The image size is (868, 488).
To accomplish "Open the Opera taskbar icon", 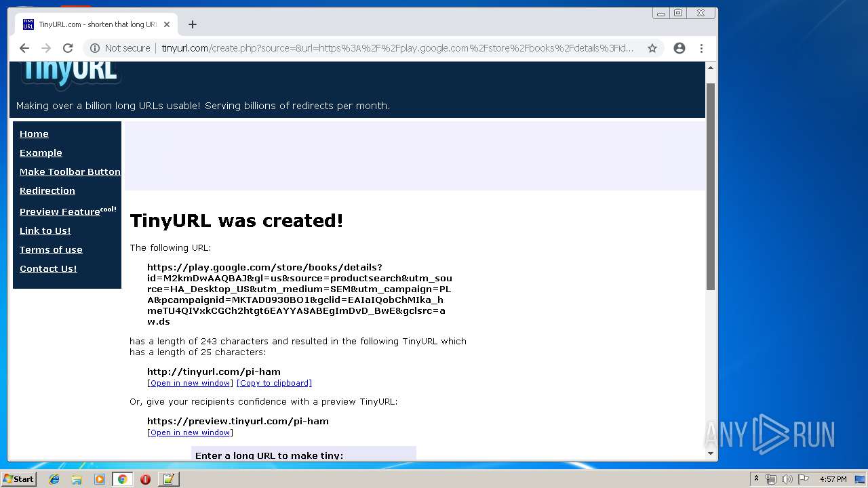I will (x=145, y=479).
